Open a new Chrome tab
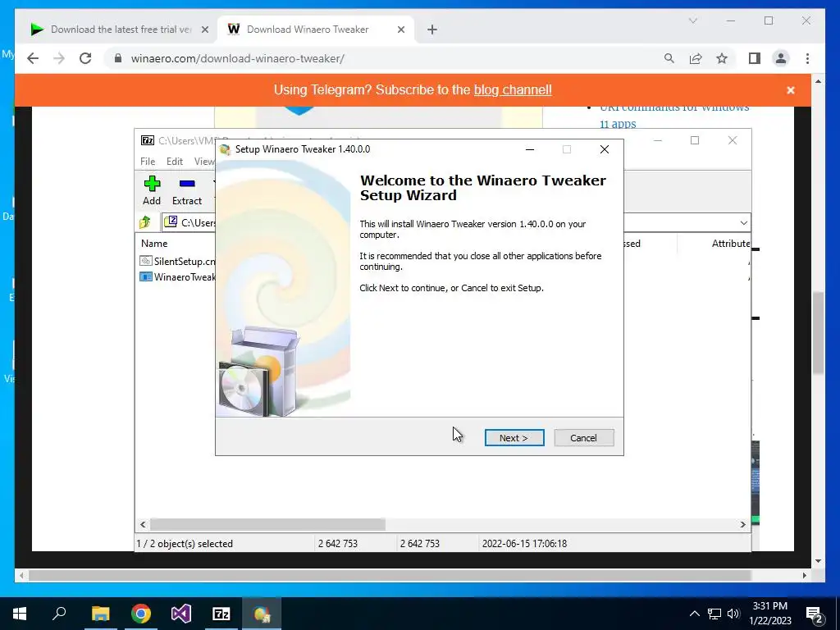 coord(432,30)
